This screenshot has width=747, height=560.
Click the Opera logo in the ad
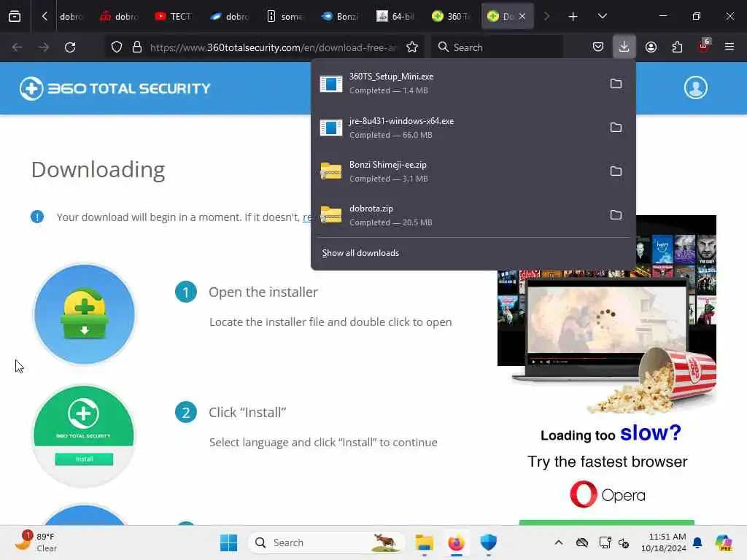coord(608,494)
